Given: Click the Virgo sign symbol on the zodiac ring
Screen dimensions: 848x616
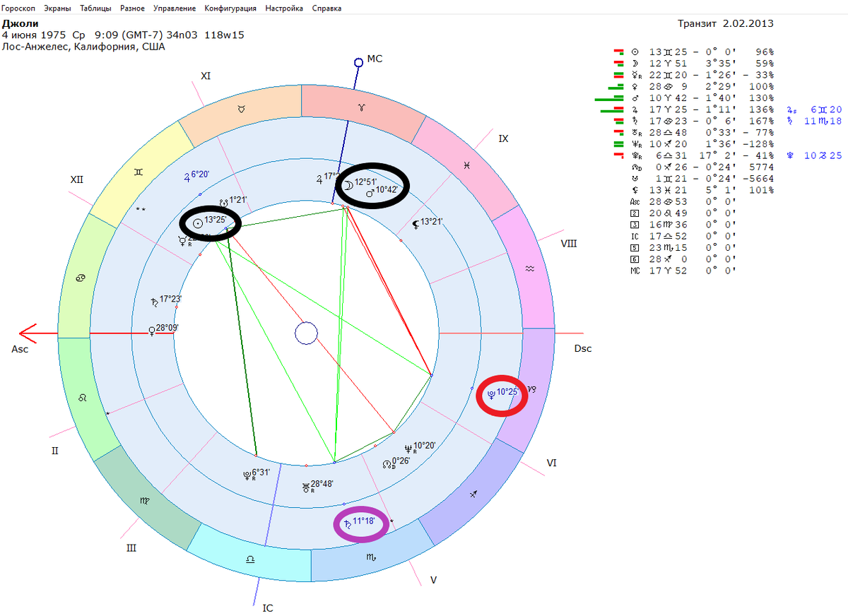Looking at the screenshot, I should [x=144, y=500].
